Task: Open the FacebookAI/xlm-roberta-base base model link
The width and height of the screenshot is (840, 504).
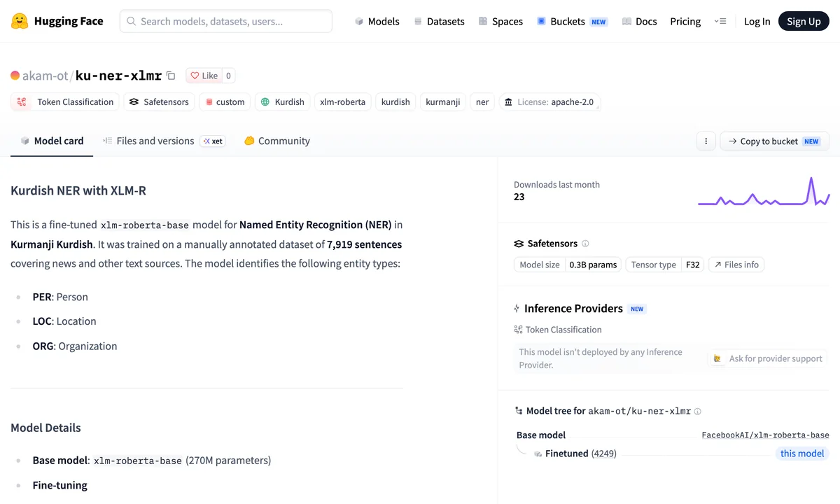Action: (x=765, y=435)
